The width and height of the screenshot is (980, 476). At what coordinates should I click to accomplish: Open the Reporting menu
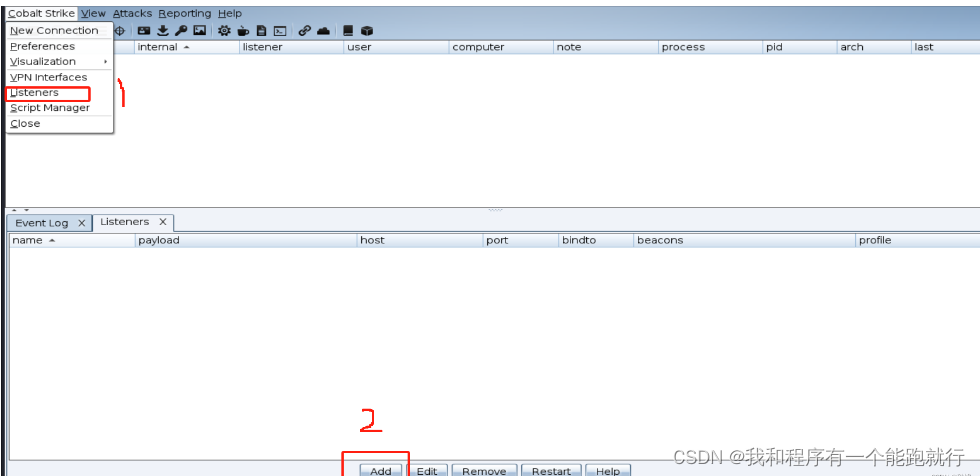point(184,13)
